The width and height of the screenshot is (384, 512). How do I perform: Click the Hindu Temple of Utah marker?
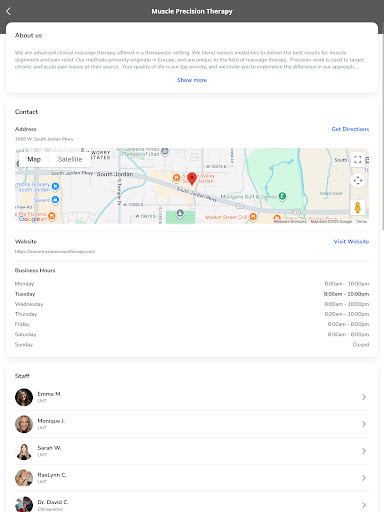pos(165,152)
